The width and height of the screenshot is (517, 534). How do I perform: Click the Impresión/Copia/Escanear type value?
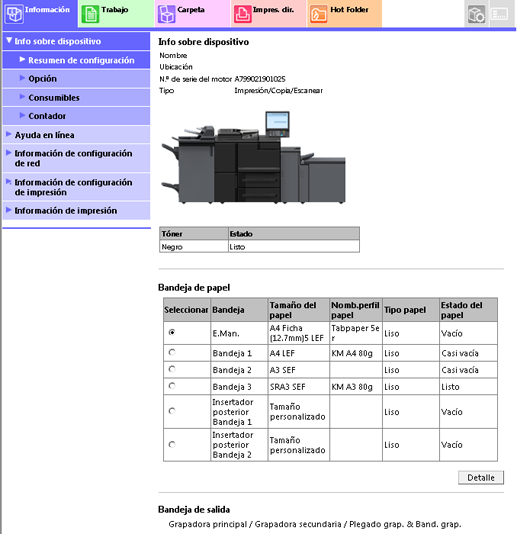(279, 91)
